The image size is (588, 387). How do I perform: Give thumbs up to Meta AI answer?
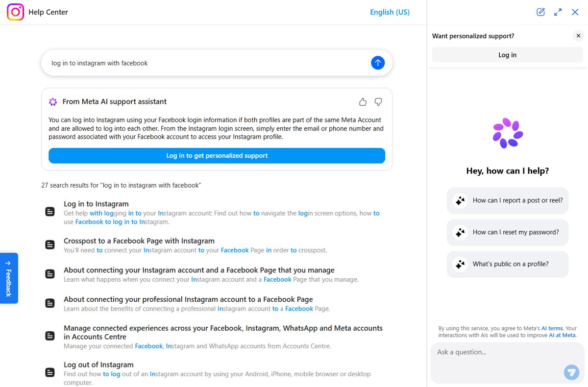(x=363, y=102)
